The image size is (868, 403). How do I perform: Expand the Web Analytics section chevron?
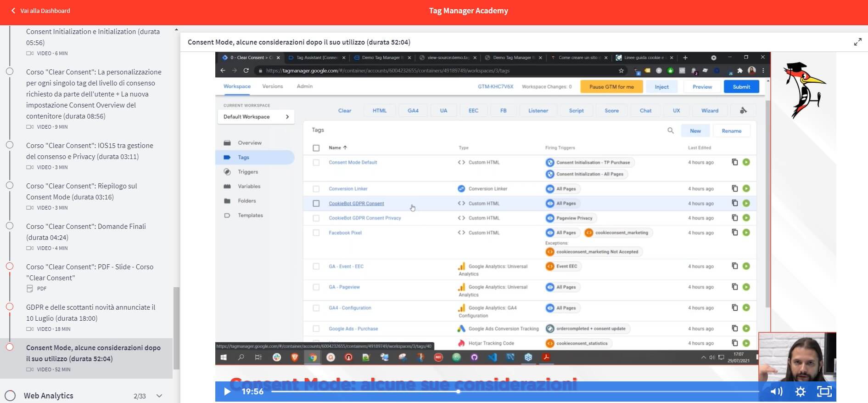point(159,396)
